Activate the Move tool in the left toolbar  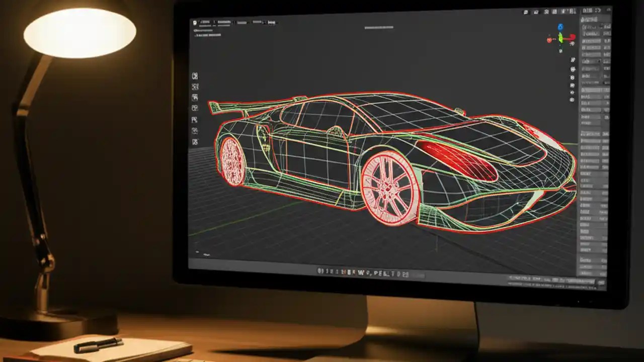pyautogui.click(x=196, y=86)
